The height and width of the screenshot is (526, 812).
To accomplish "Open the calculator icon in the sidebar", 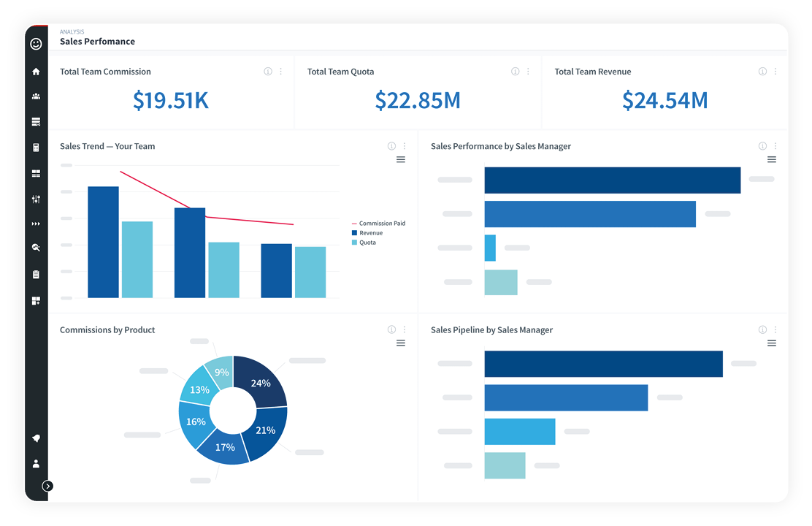I will [36, 148].
